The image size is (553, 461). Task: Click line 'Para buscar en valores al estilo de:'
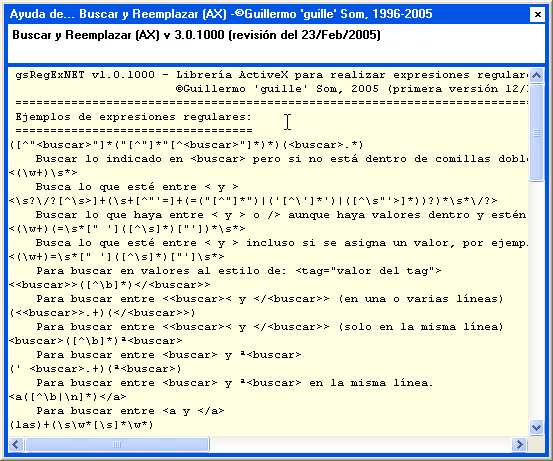click(239, 271)
